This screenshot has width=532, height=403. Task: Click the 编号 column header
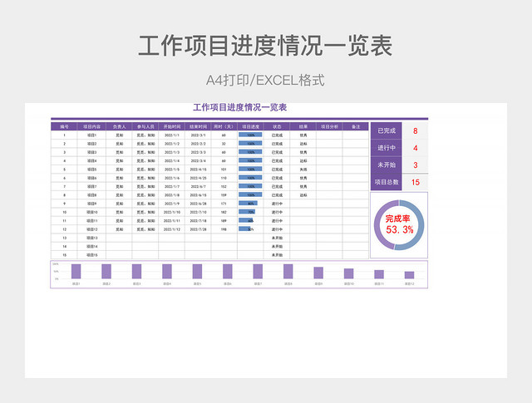[64, 126]
